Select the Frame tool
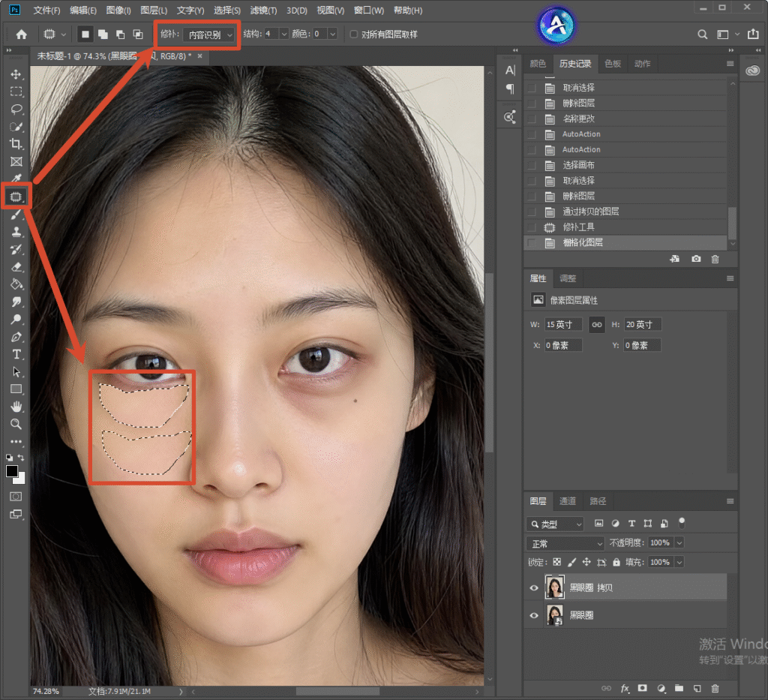The image size is (768, 700). click(x=16, y=161)
